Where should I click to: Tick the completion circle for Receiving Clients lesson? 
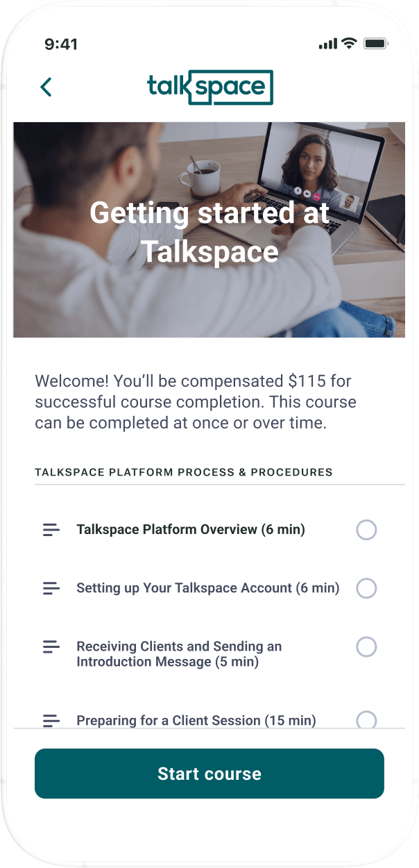click(x=366, y=646)
